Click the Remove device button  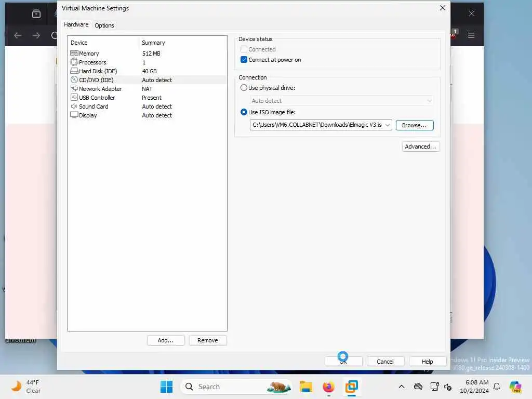point(208,340)
